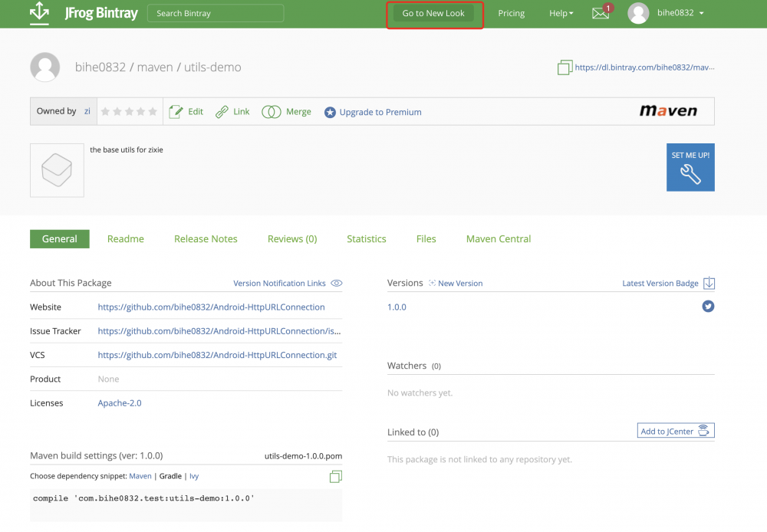This screenshot has width=767, height=532.
Task: Select the Maven dependency snippet
Action: coord(140,476)
